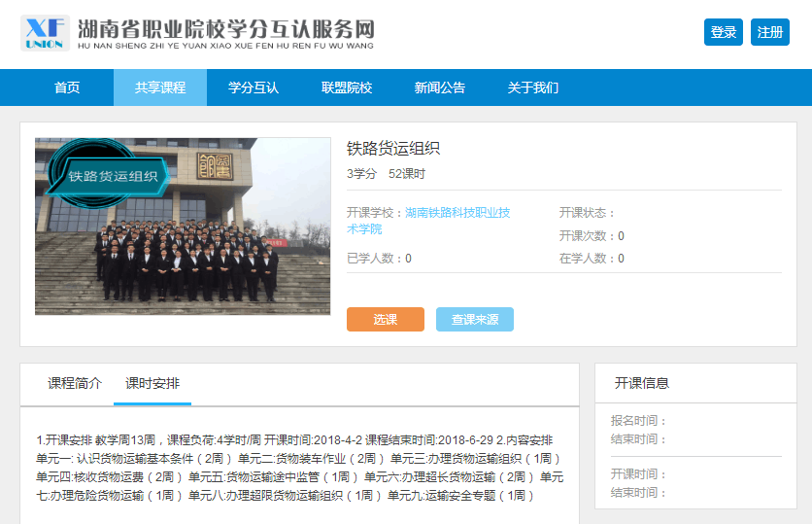Select the 课时安排 tab
This screenshot has width=812, height=524.
(x=152, y=384)
